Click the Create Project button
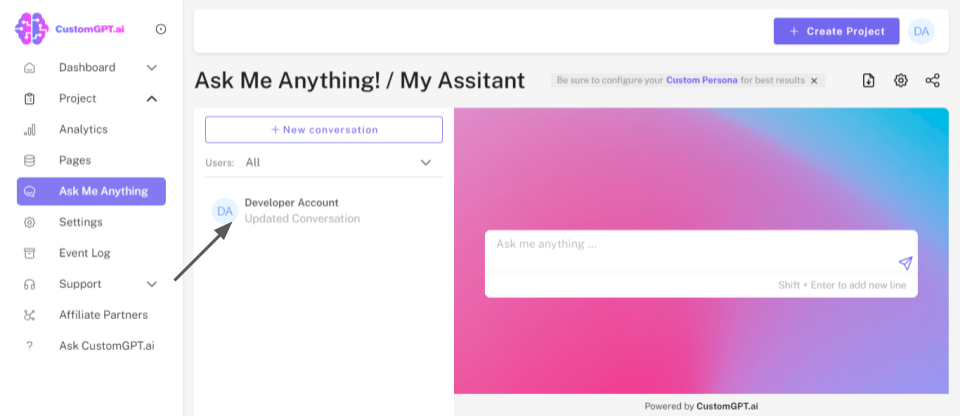The width and height of the screenshot is (960, 416). pyautogui.click(x=836, y=31)
